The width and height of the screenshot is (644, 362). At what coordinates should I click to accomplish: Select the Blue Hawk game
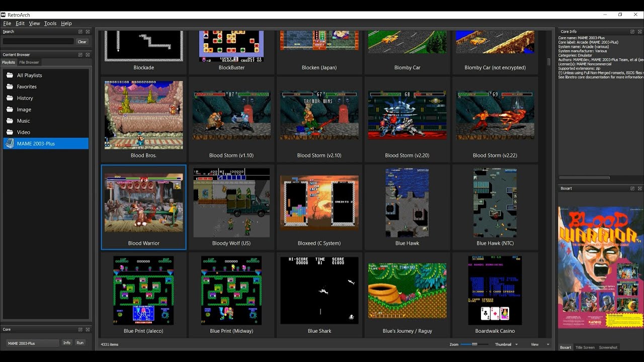407,207
